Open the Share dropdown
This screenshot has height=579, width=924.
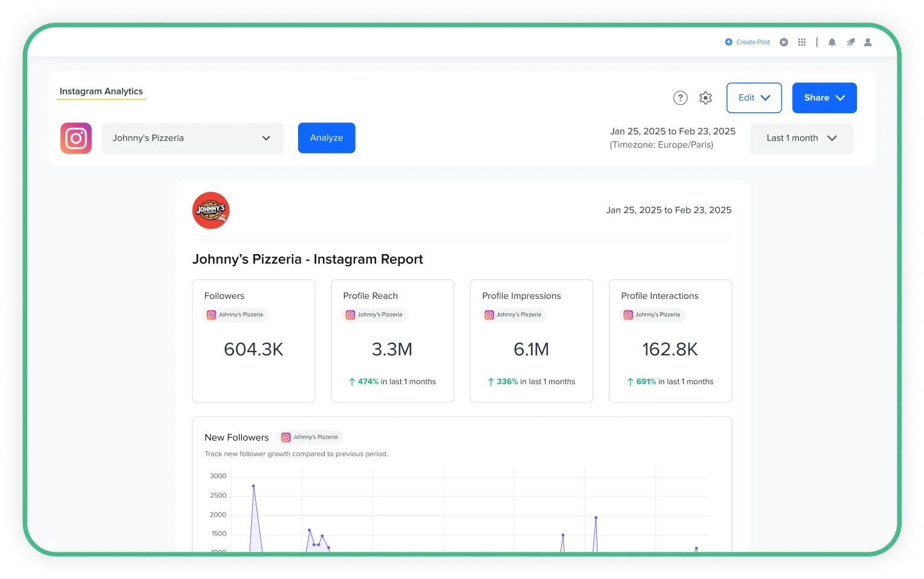point(824,98)
